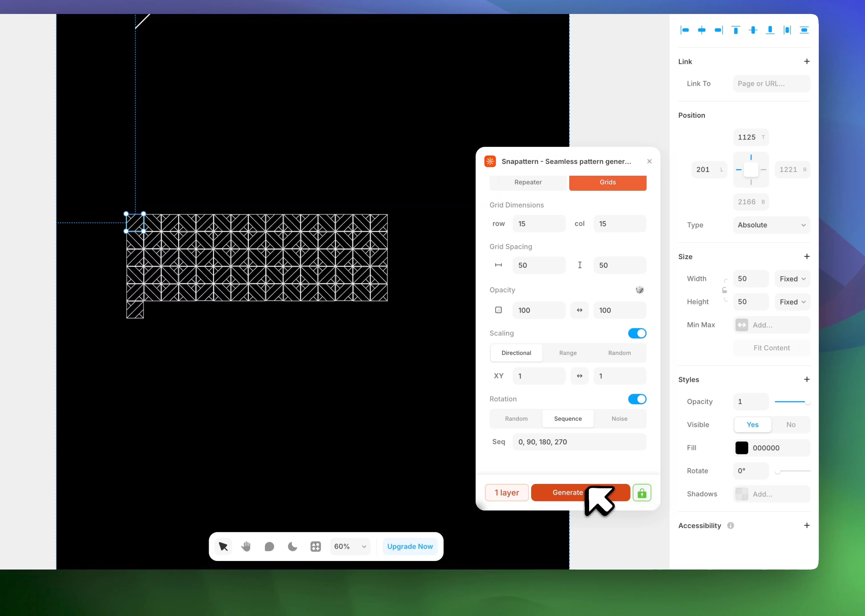Turn off the Scaling toggle

(x=637, y=333)
